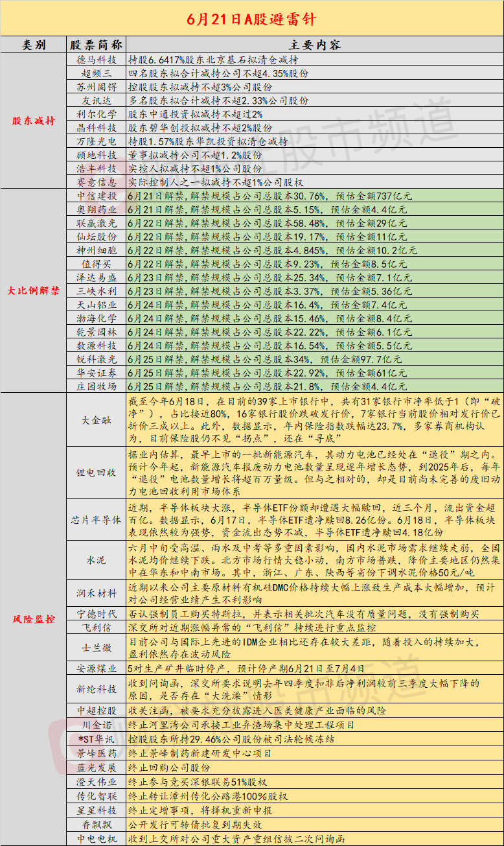Select stock name 万隆光电
The width and height of the screenshot is (504, 846).
click(96, 141)
